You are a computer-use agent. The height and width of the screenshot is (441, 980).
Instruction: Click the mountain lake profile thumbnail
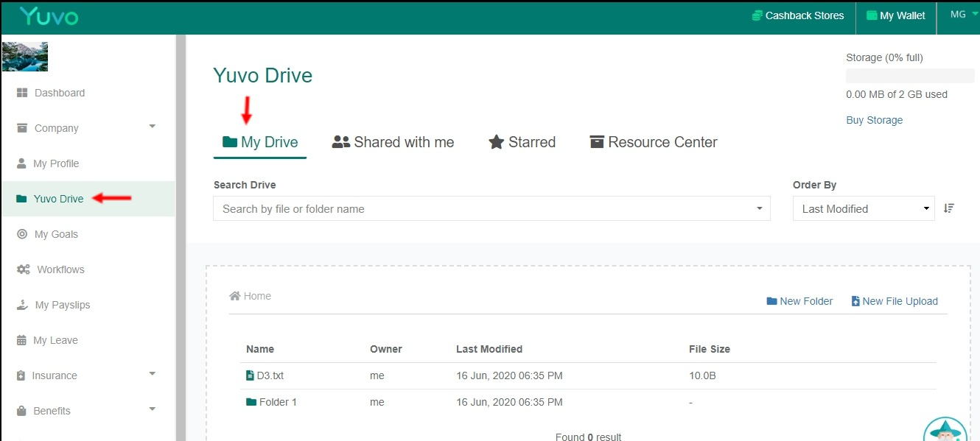pos(25,57)
